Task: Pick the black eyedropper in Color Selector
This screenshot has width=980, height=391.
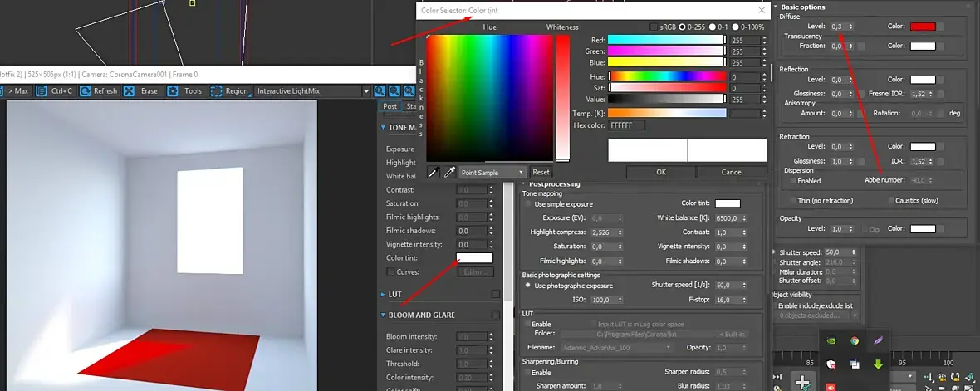Action: coord(434,172)
